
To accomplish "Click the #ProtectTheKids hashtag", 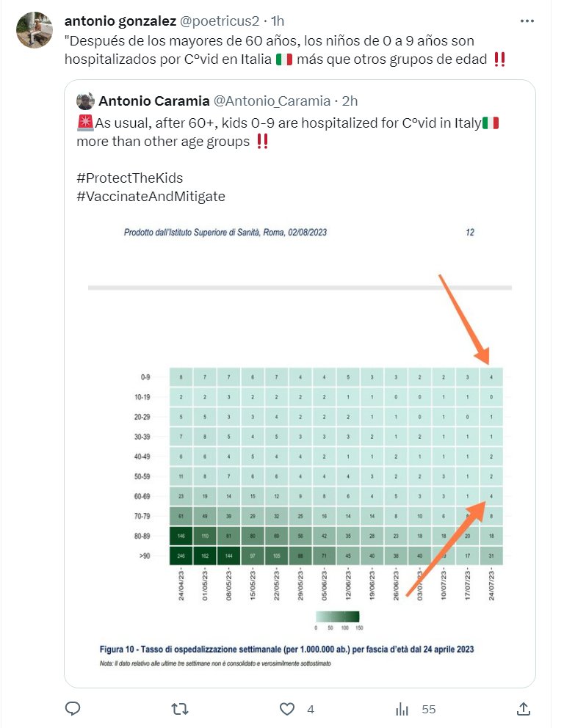I will coord(129,178).
